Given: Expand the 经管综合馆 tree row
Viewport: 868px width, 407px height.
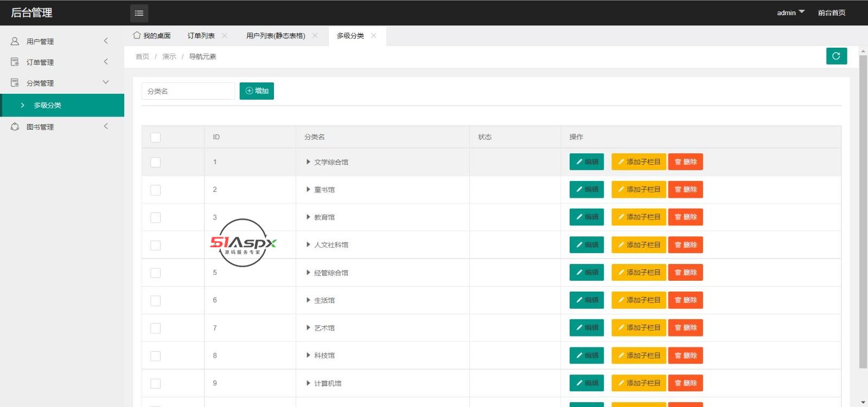Looking at the screenshot, I should tap(308, 273).
